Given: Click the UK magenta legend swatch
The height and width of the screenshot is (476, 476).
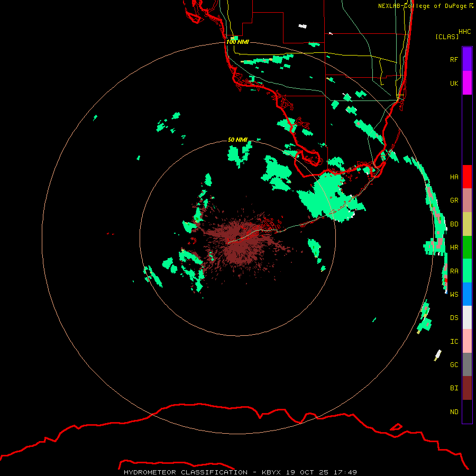Looking at the screenshot, I should point(467,83).
